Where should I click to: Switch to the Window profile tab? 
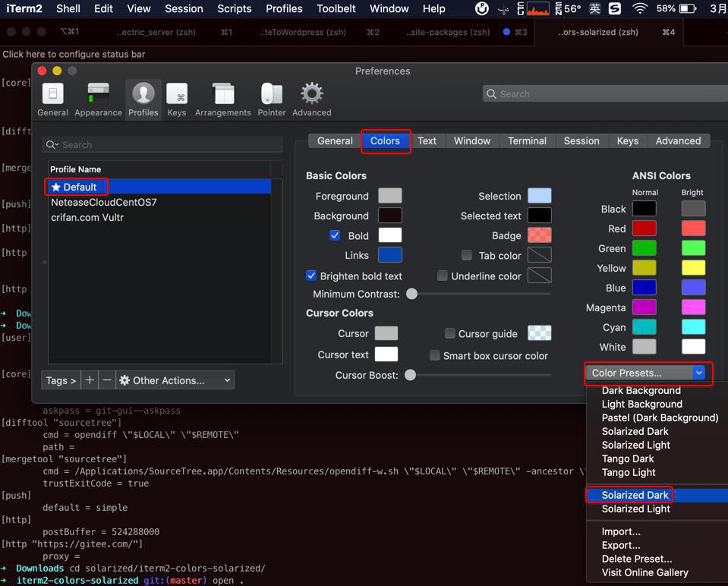[471, 140]
